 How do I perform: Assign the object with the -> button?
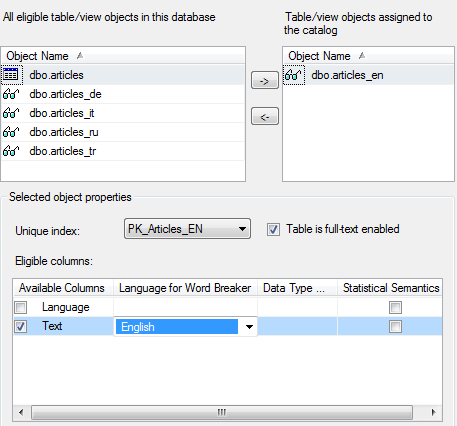[x=265, y=80]
